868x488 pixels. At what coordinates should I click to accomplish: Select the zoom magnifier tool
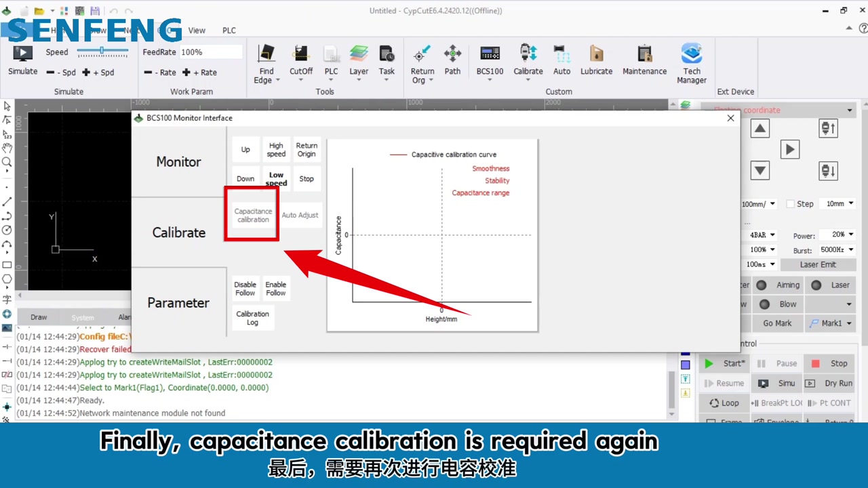pyautogui.click(x=7, y=162)
